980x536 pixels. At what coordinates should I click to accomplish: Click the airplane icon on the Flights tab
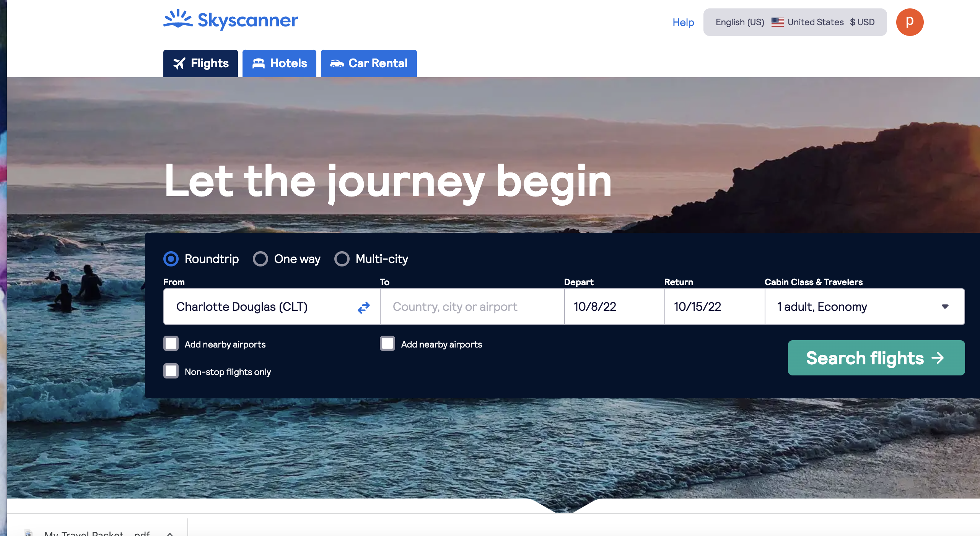click(179, 63)
